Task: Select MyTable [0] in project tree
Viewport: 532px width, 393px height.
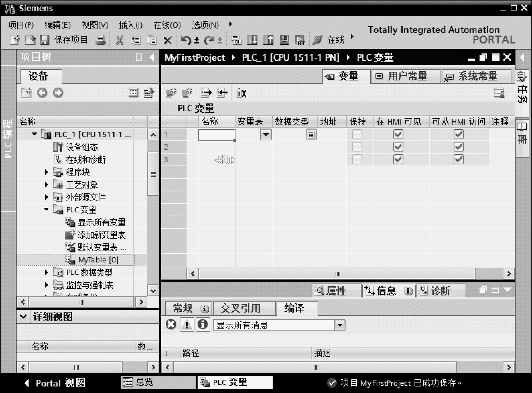Action: (x=98, y=260)
